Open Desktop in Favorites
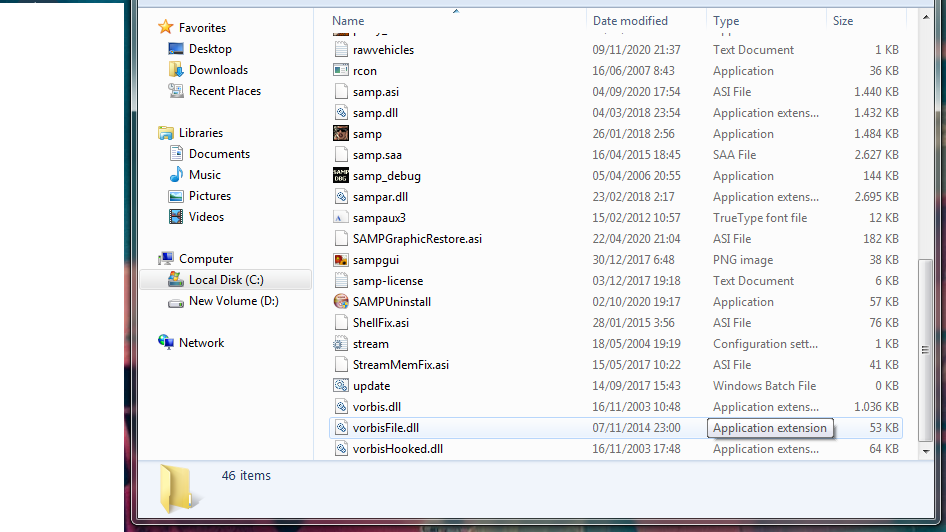 coord(210,49)
